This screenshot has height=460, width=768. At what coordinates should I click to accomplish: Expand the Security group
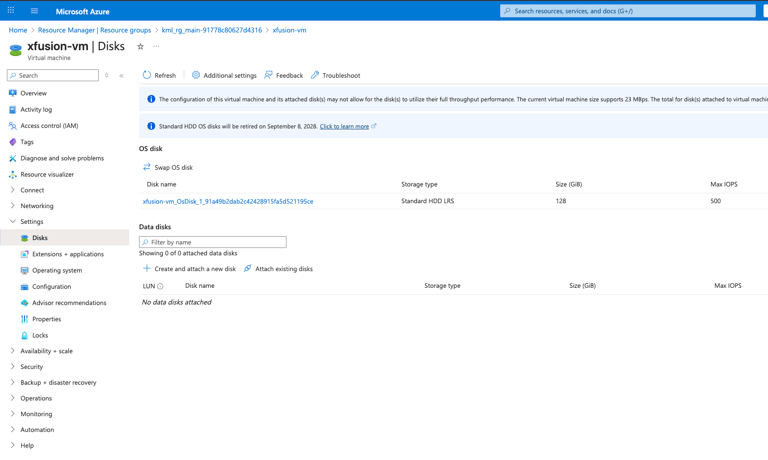(31, 366)
